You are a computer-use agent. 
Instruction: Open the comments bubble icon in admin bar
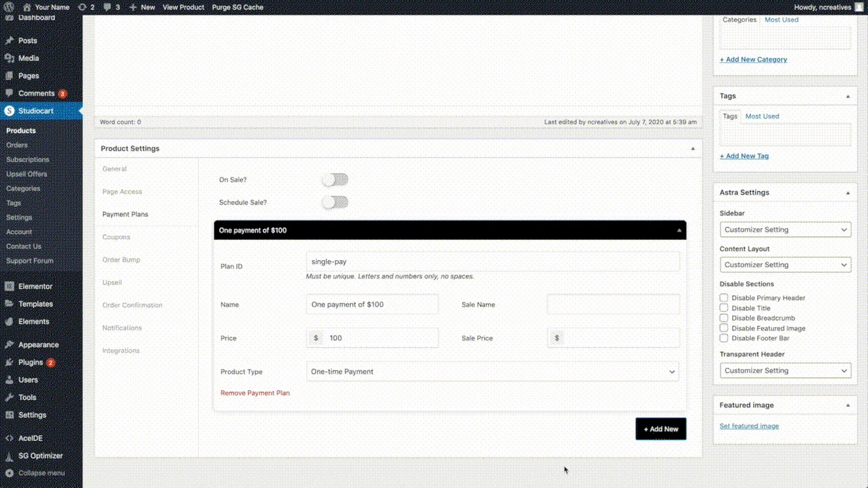[x=108, y=7]
